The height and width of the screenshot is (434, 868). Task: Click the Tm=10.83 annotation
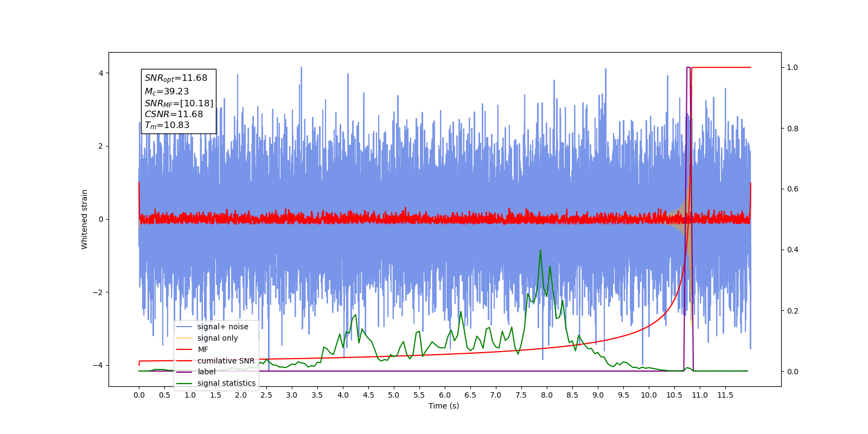click(x=167, y=125)
